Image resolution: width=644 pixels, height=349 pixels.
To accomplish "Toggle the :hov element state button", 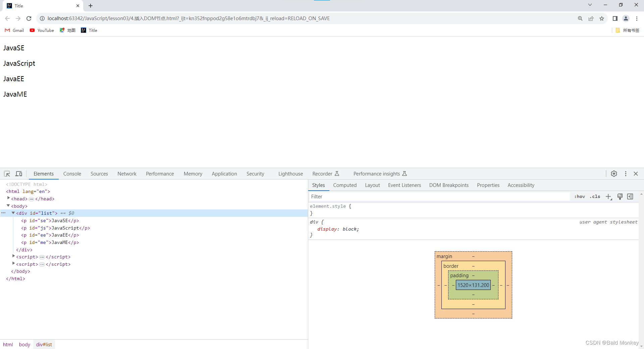I will [x=580, y=197].
